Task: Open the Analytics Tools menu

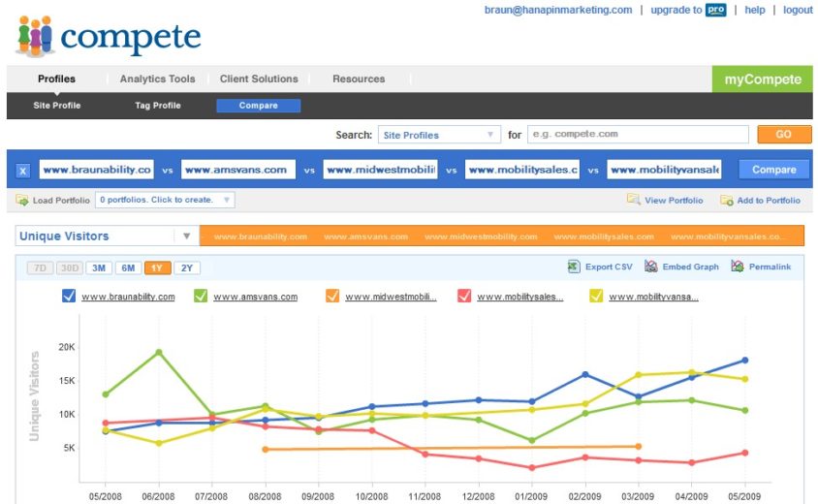Action: tap(158, 79)
